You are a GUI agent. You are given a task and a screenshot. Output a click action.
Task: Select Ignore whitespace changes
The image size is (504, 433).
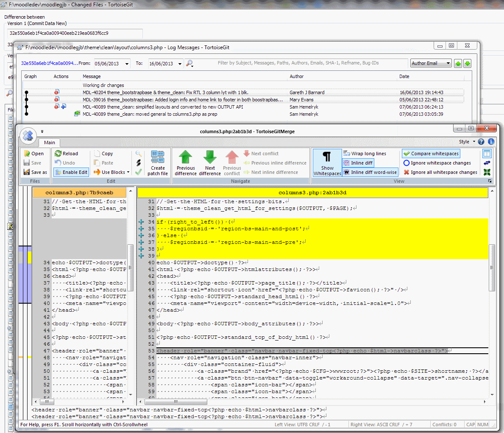437,163
